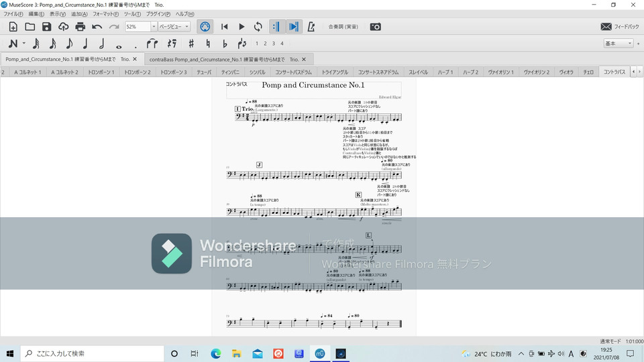Undo the last action
The height and width of the screenshot is (362, 644).
click(97, 27)
